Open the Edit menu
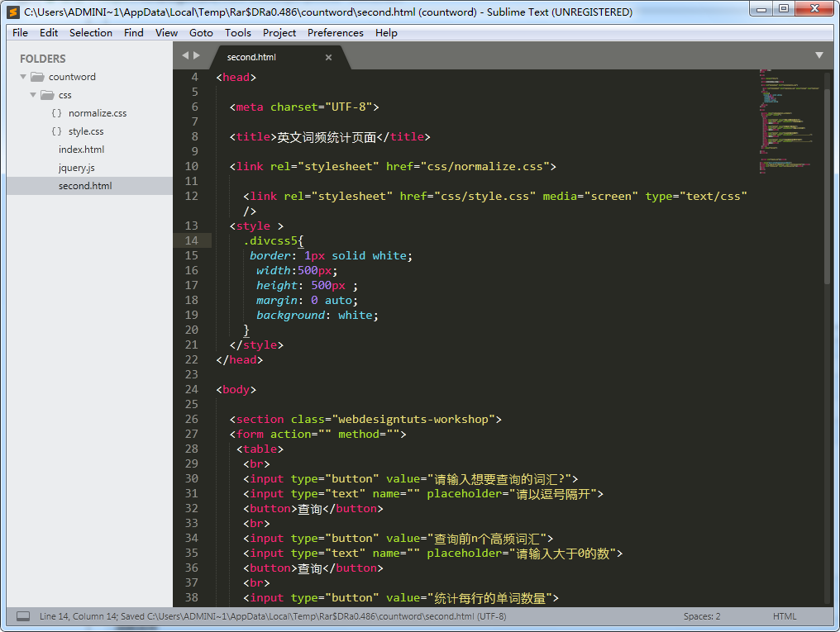 48,33
